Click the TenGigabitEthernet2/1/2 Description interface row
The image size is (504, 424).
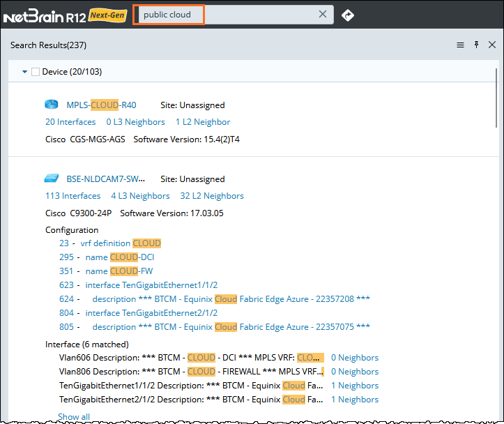click(x=191, y=400)
